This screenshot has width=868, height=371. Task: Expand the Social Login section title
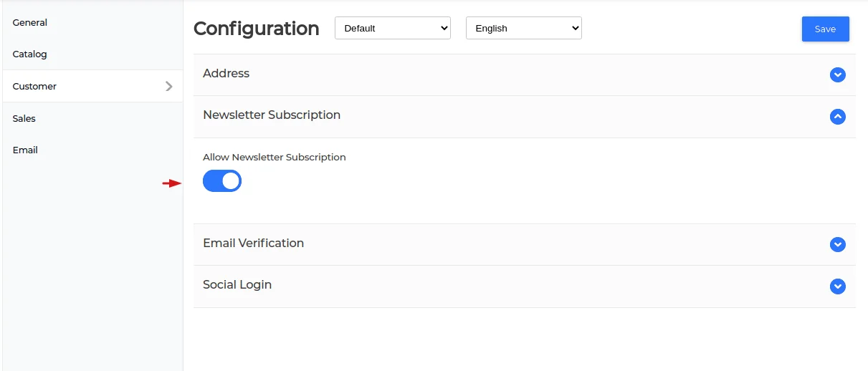[x=237, y=285]
